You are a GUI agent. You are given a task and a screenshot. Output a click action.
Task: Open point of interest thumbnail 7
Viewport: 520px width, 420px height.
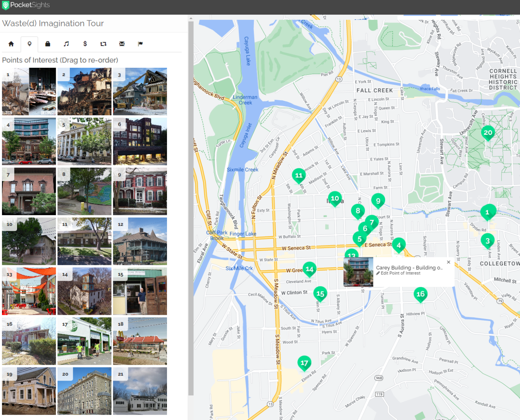pyautogui.click(x=29, y=192)
